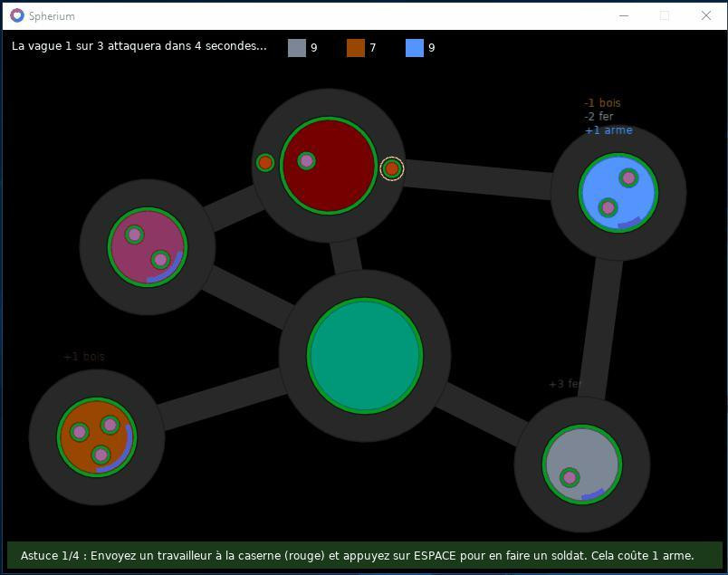Select the blue weapon-forge sphere
This screenshot has height=575, width=728.
pos(618,193)
